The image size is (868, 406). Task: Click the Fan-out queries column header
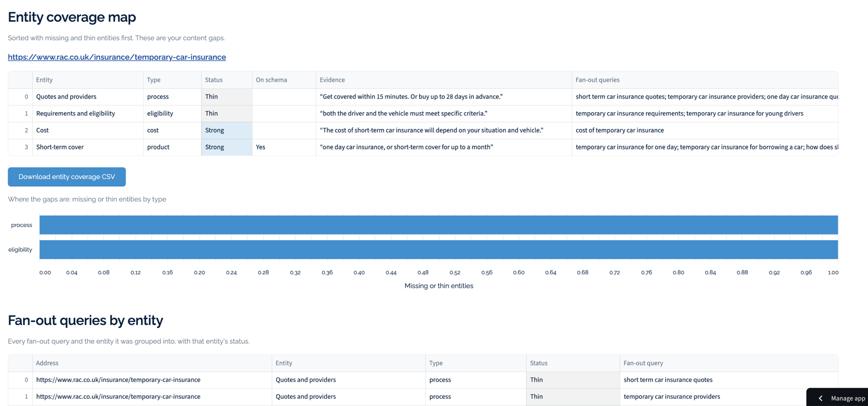point(705,80)
